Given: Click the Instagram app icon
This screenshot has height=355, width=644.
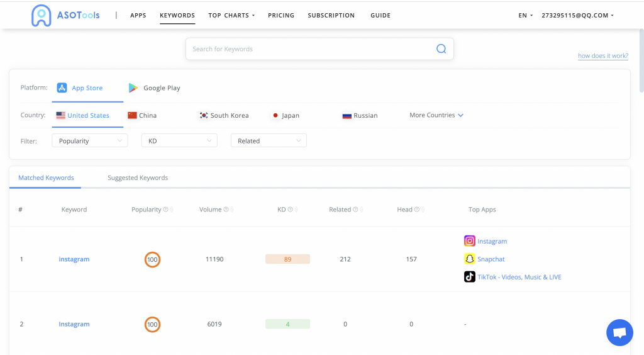Looking at the screenshot, I should coord(469,241).
